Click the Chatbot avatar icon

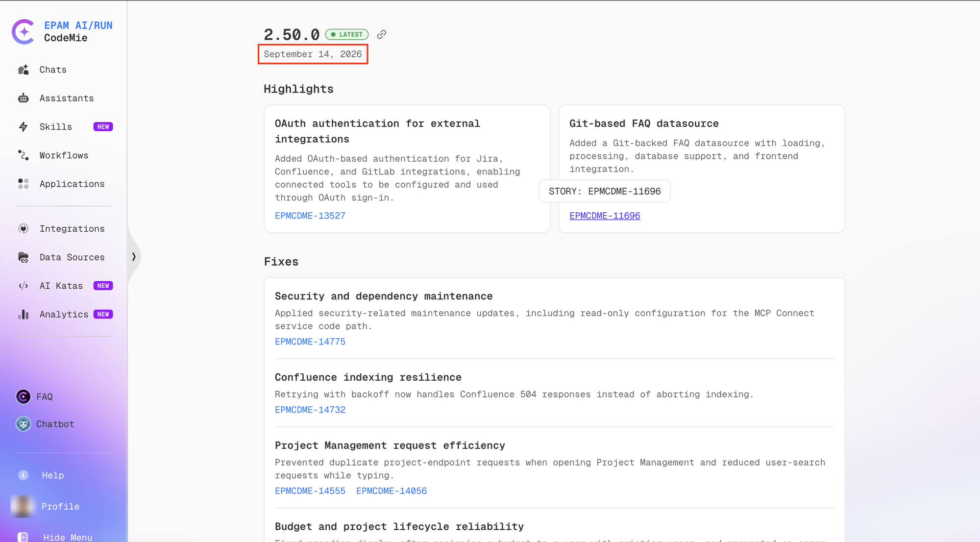pyautogui.click(x=23, y=424)
